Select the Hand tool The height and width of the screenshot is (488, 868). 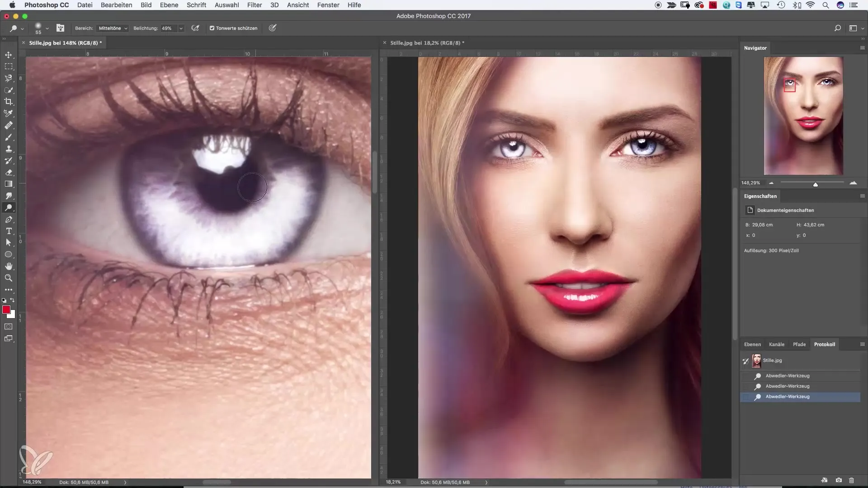click(9, 266)
